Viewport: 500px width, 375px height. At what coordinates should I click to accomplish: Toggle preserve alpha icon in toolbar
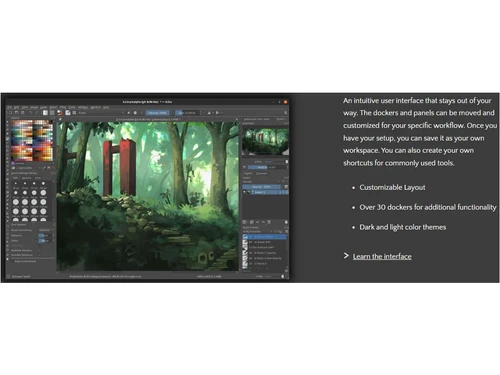(135, 113)
